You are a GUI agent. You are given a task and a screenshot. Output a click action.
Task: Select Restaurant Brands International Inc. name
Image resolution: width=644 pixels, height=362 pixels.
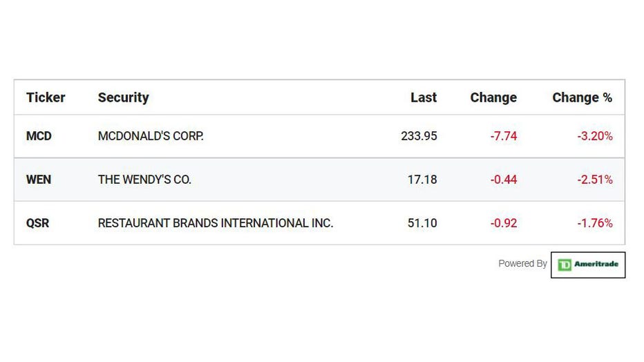point(216,223)
